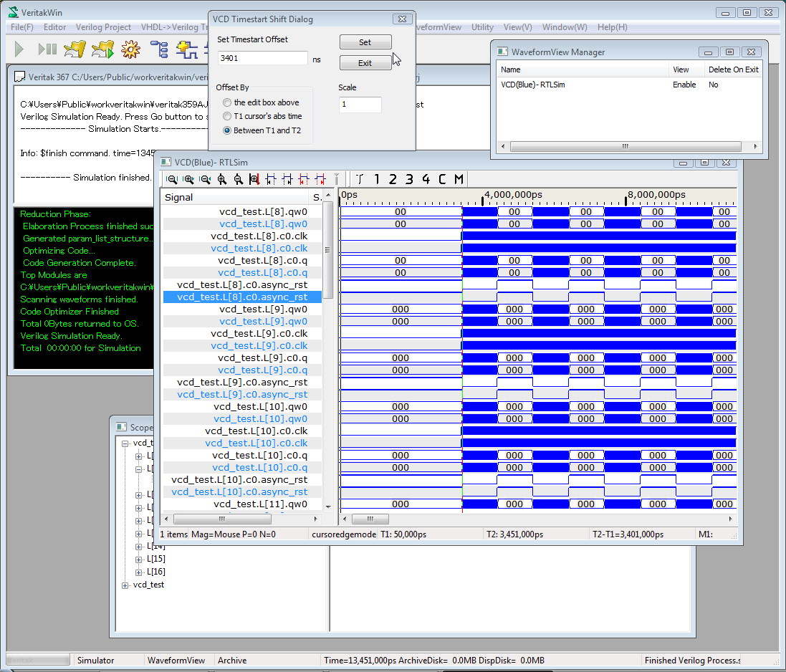Expand the bottom vcd_test node in Scope tree
This screenshot has width=786, height=672.
(125, 585)
